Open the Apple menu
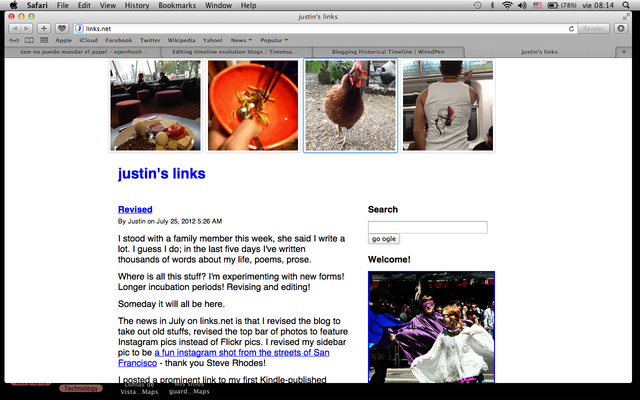This screenshot has height=400, width=640. 13,5
